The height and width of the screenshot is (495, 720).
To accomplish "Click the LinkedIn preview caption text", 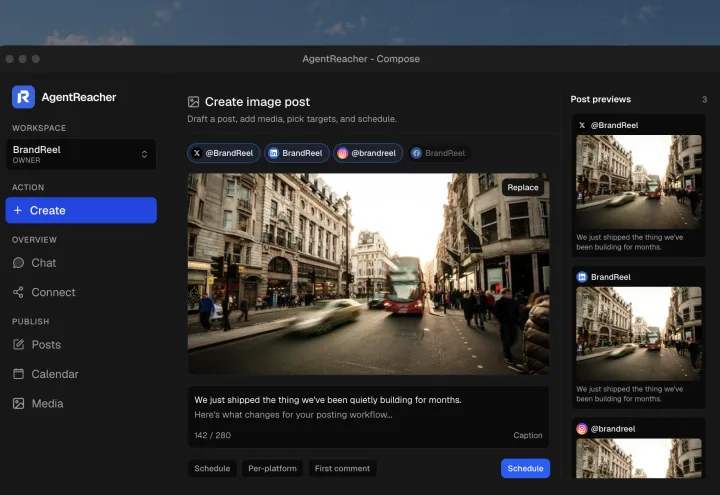I will pos(630,394).
